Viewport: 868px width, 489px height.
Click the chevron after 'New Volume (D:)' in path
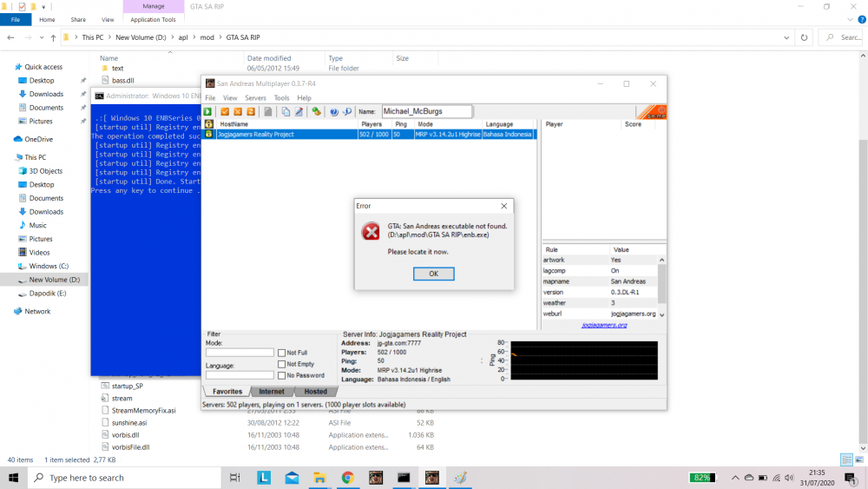(172, 37)
